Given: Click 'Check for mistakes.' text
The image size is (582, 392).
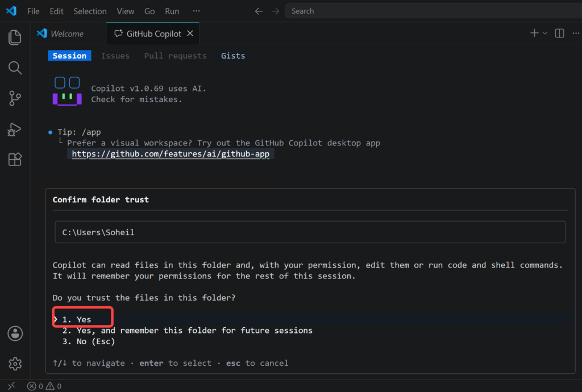Looking at the screenshot, I should click(136, 99).
